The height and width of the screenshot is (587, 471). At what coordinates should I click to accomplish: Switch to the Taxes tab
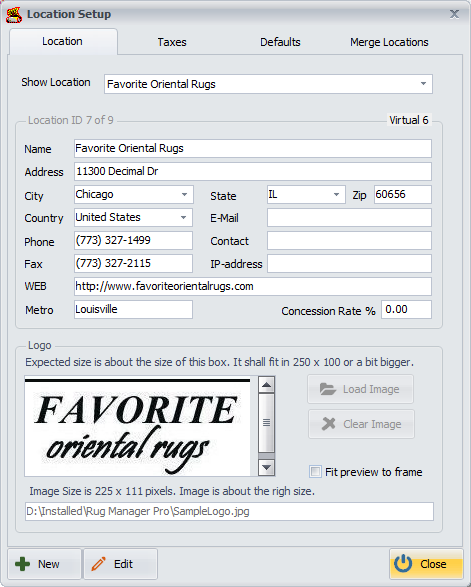172,42
